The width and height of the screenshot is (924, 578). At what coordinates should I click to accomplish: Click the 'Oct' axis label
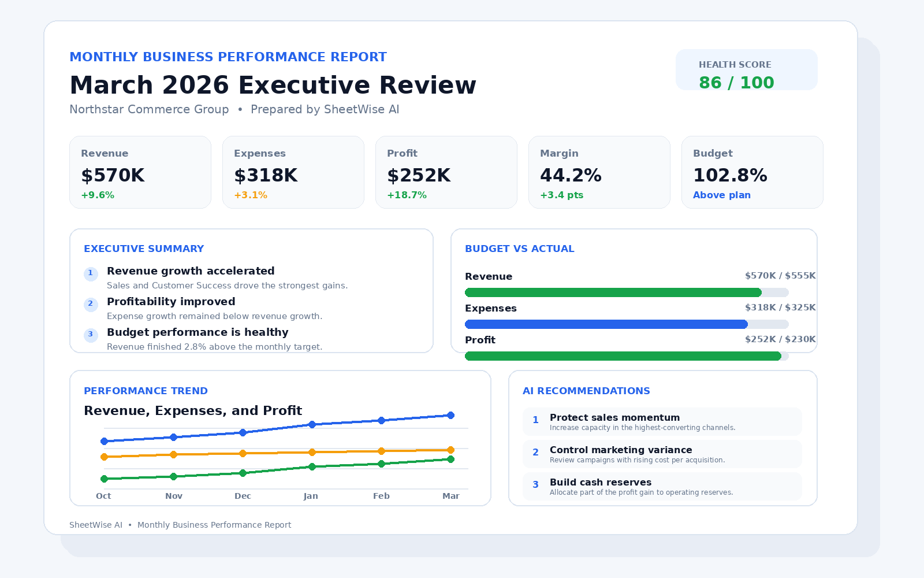tap(103, 496)
